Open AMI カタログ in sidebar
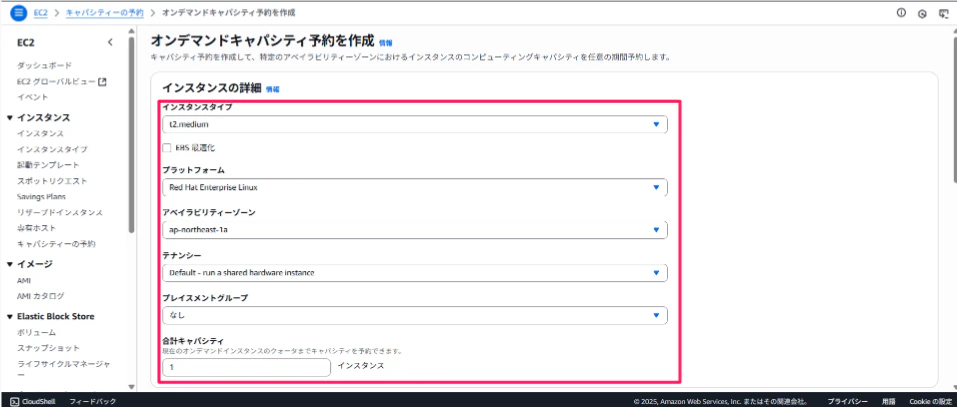This screenshot has width=957, height=407. point(40,297)
